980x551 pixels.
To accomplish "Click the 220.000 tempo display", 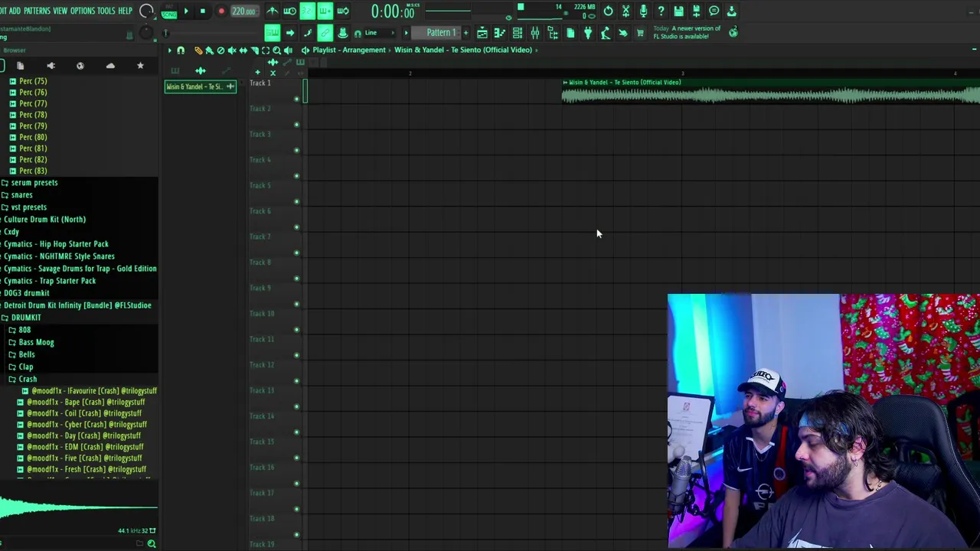I will click(243, 11).
